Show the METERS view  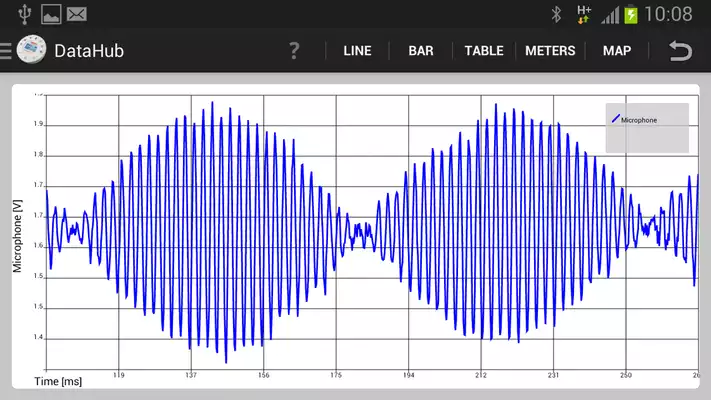pos(550,51)
